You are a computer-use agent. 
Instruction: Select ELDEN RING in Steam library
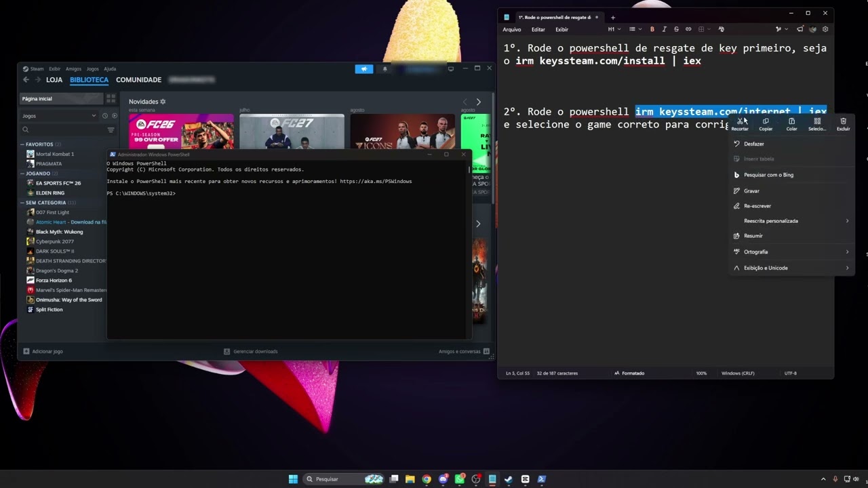coord(50,192)
